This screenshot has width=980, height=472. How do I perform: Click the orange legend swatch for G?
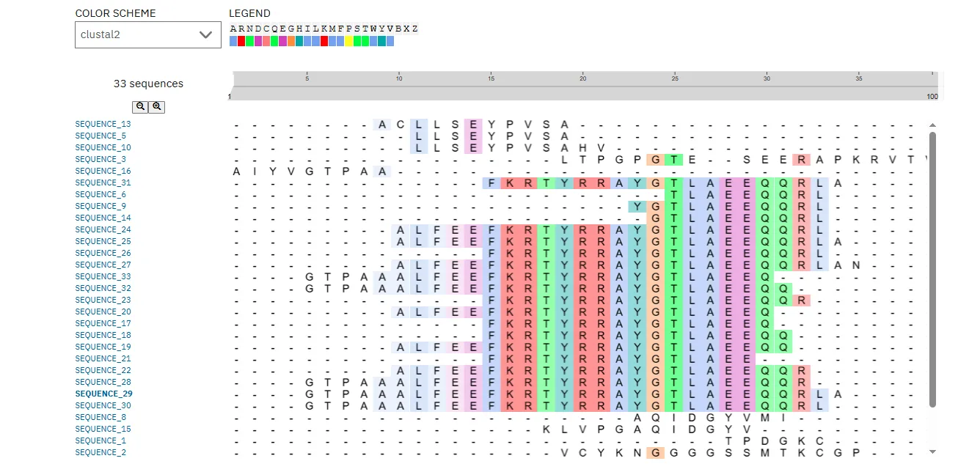(290, 42)
